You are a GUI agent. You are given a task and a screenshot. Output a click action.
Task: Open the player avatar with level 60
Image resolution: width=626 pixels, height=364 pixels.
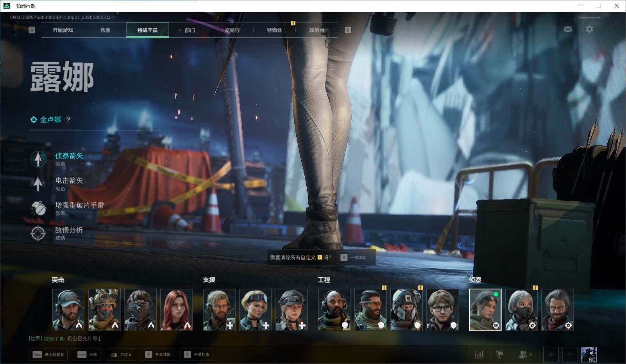[x=589, y=355]
